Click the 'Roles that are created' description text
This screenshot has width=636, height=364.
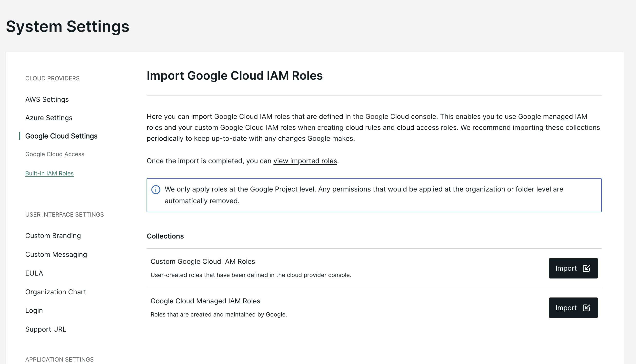point(219,315)
